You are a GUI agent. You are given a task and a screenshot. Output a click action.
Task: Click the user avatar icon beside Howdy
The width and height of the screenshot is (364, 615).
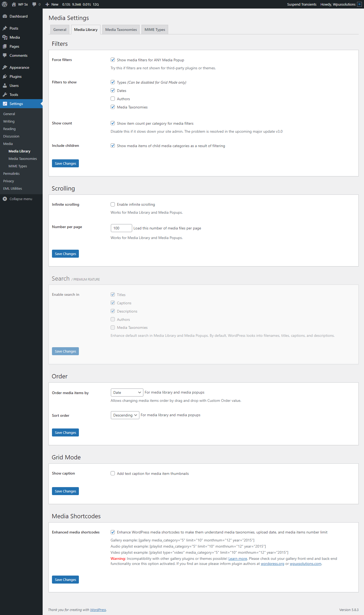pyautogui.click(x=359, y=4)
